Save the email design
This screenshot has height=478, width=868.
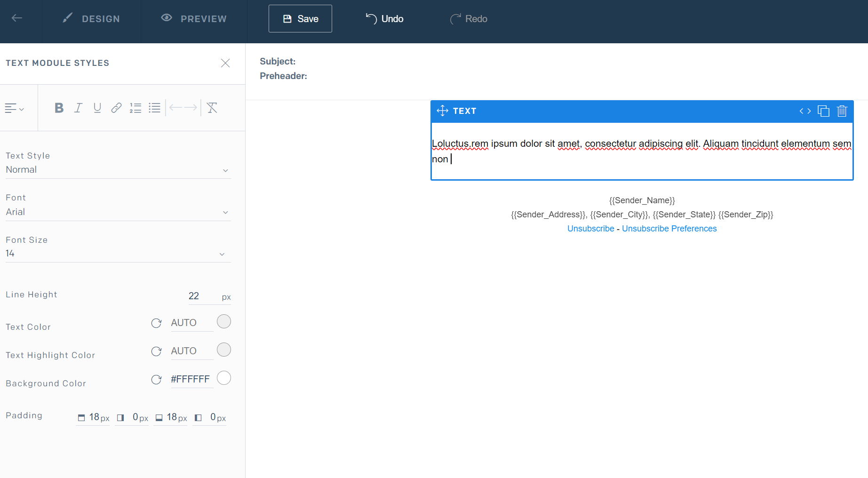point(300,19)
